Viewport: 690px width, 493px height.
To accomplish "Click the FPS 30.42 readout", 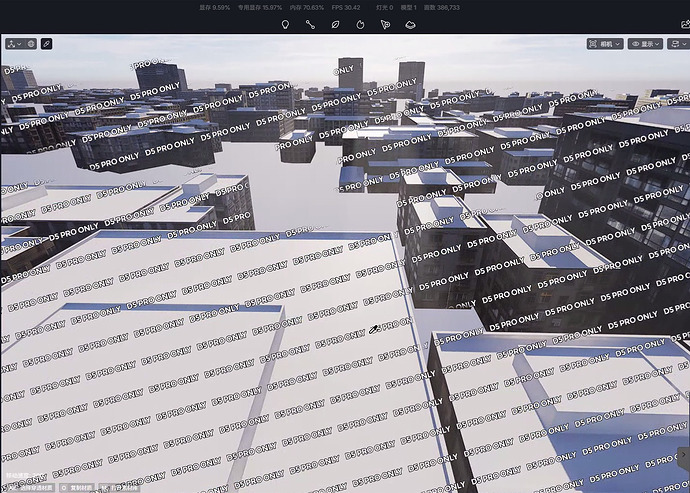I will [x=346, y=7].
